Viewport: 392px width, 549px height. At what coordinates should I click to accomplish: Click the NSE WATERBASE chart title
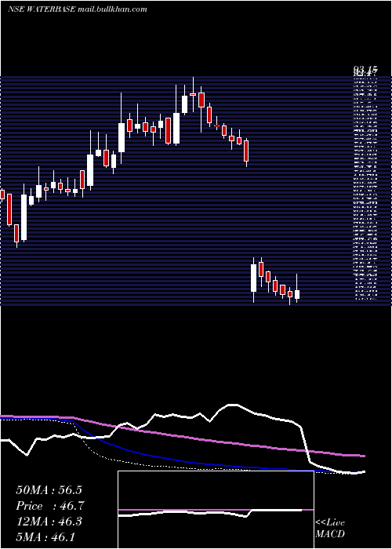click(41, 9)
